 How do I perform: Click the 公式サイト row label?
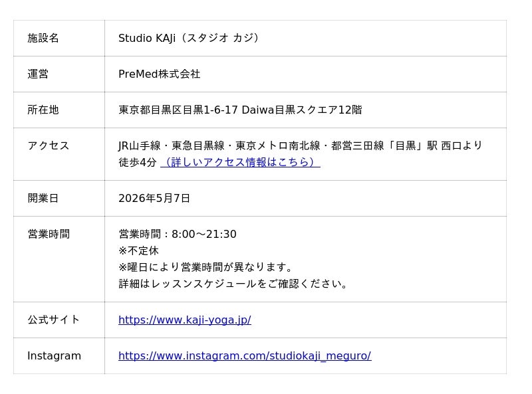[54, 320]
